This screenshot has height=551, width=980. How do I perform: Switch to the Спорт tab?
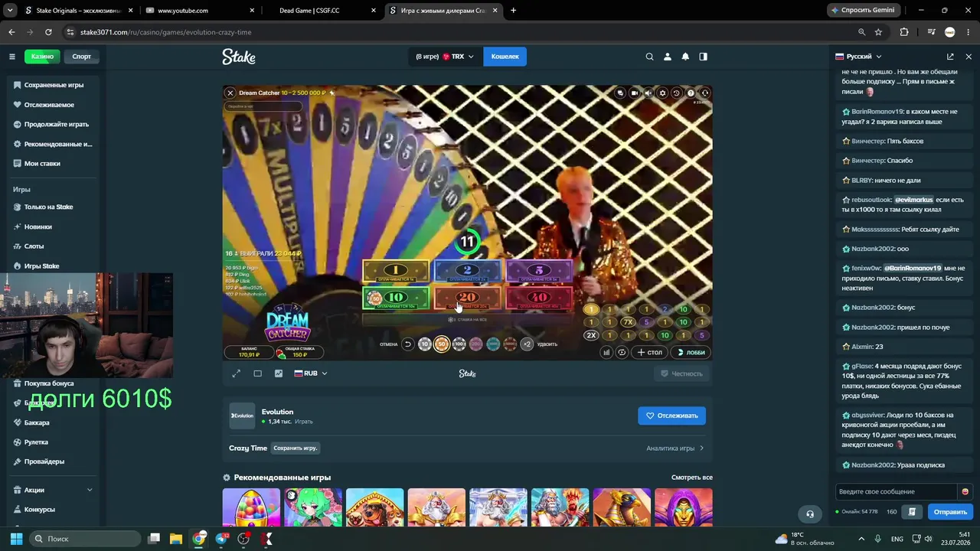pos(81,57)
